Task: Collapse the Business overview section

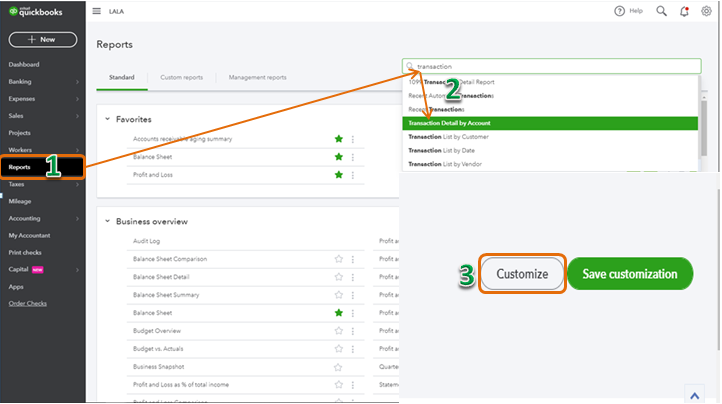Action: tap(107, 221)
